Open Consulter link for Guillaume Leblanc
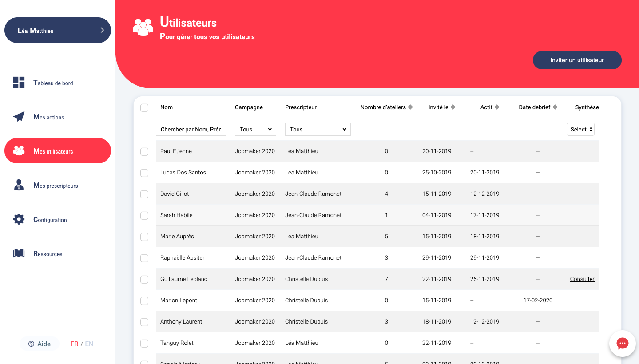 tap(582, 279)
